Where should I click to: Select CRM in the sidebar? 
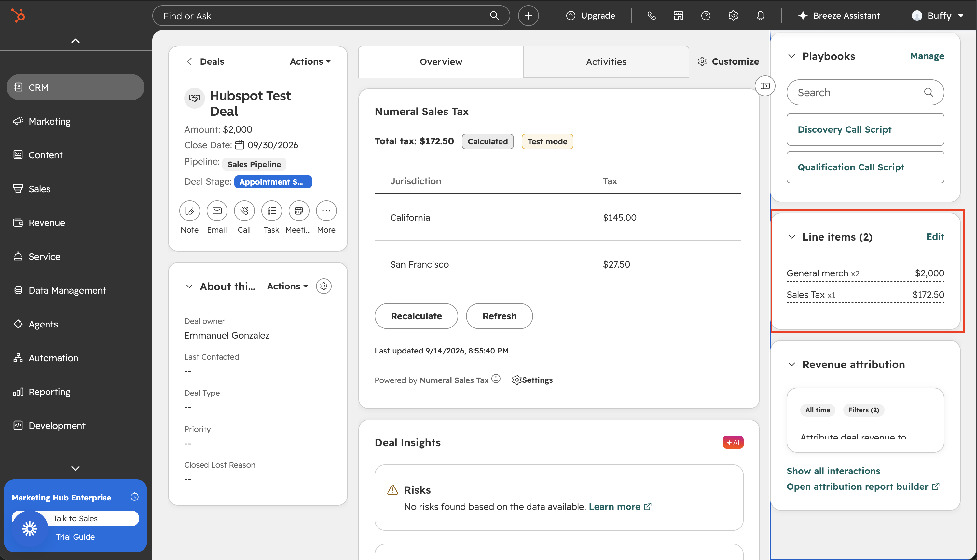[x=76, y=87]
